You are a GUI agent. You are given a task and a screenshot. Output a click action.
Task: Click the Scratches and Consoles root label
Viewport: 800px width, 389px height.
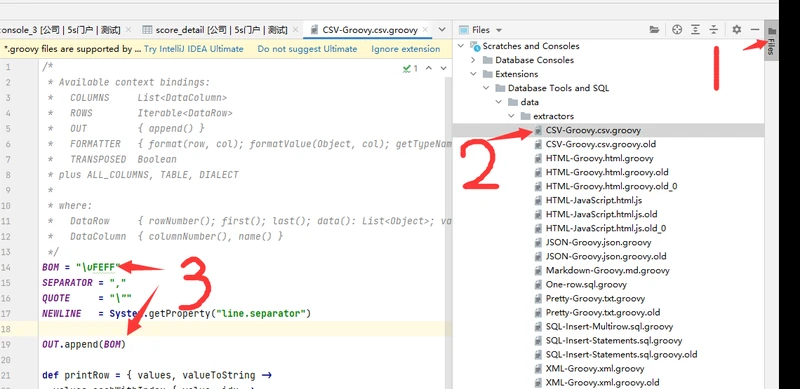(x=531, y=46)
